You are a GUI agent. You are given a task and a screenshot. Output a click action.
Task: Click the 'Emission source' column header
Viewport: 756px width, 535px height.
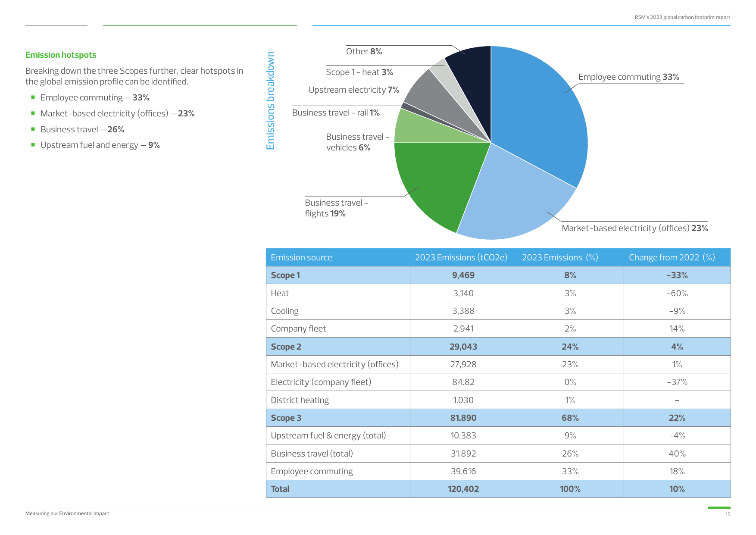pyautogui.click(x=301, y=257)
